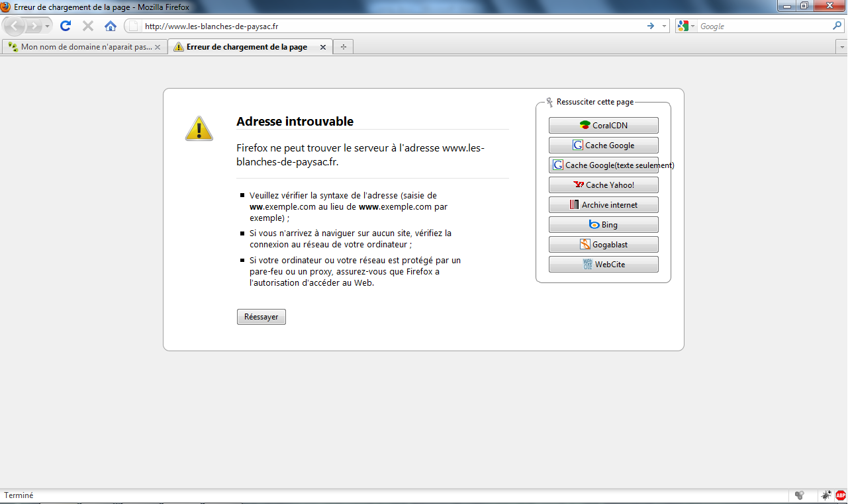Open a new tab with plus button
The height and width of the screenshot is (504, 850).
(343, 47)
